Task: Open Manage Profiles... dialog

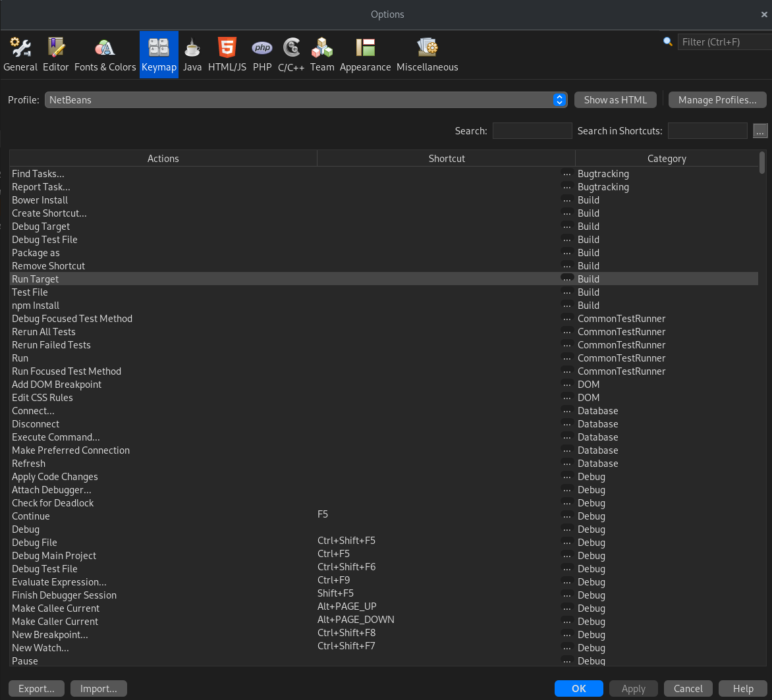Action: [x=717, y=100]
